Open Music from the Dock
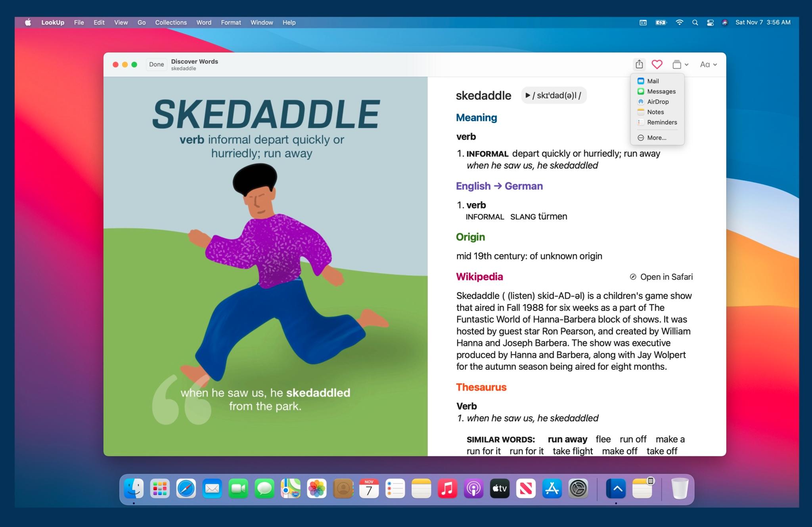This screenshot has width=812, height=527. [448, 489]
